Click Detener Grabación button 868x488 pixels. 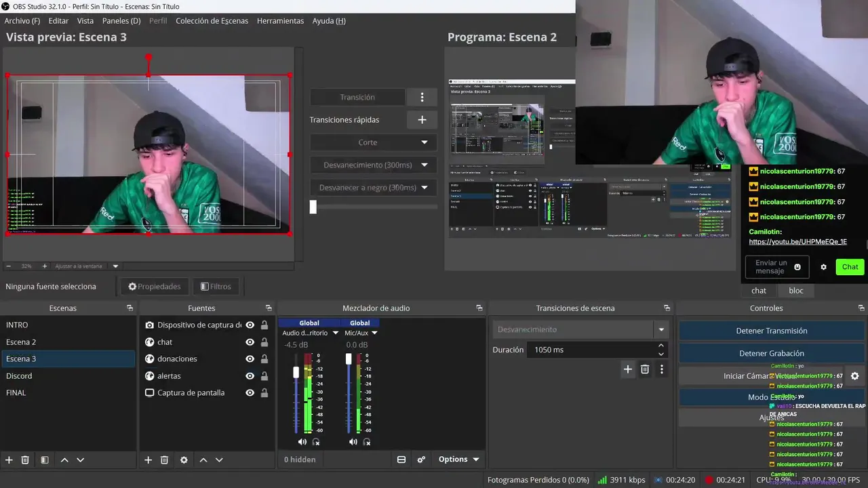point(772,353)
